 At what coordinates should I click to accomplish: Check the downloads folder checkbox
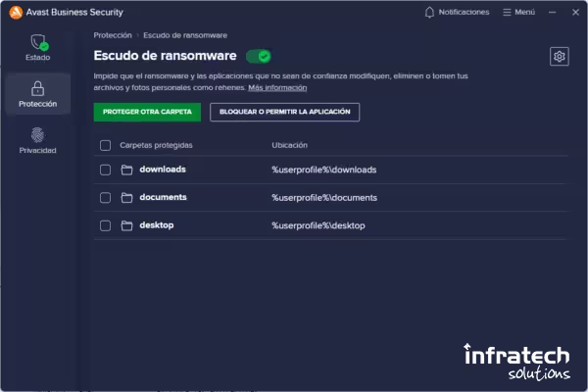pyautogui.click(x=106, y=170)
